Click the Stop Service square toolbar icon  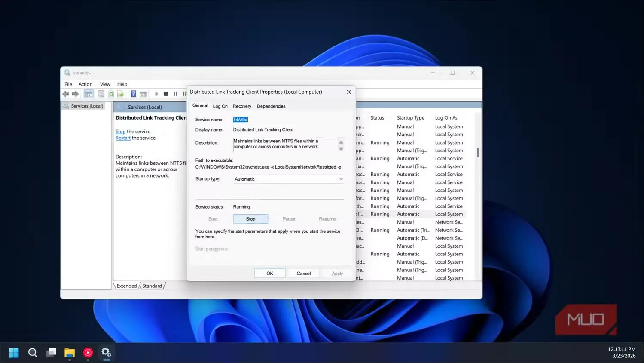(166, 94)
